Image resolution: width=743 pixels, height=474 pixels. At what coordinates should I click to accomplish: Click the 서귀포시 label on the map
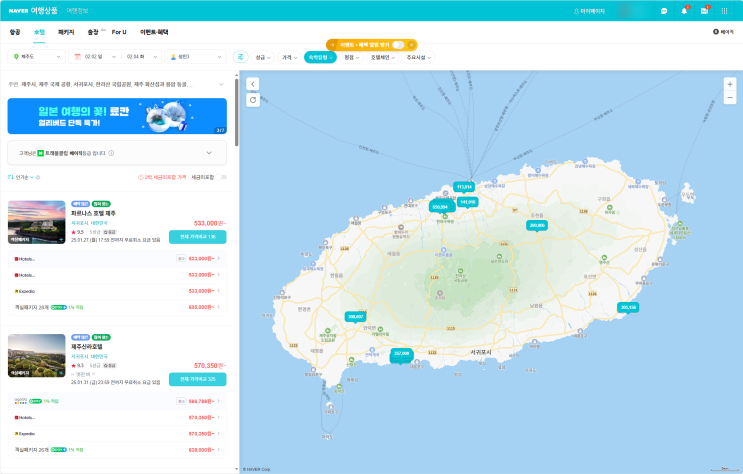pyautogui.click(x=481, y=352)
